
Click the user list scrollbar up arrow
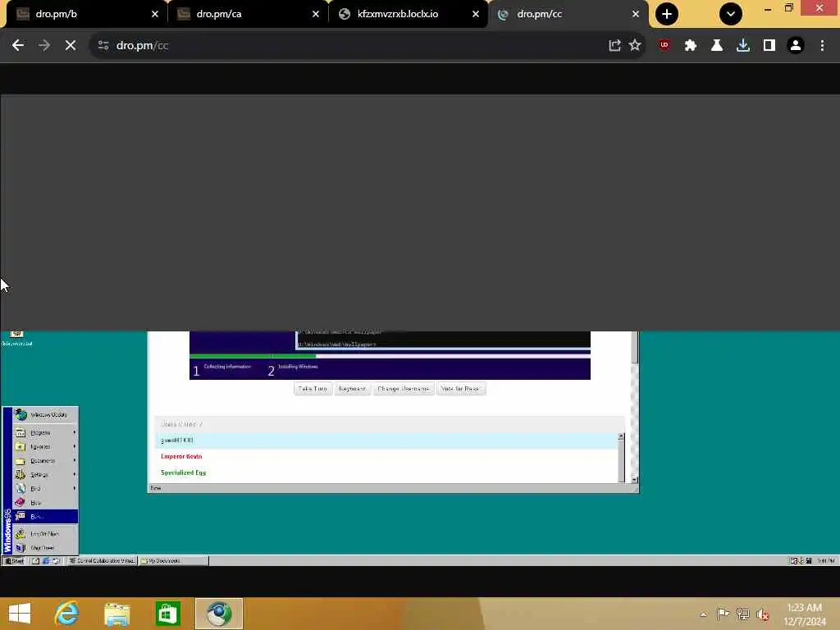click(x=621, y=436)
